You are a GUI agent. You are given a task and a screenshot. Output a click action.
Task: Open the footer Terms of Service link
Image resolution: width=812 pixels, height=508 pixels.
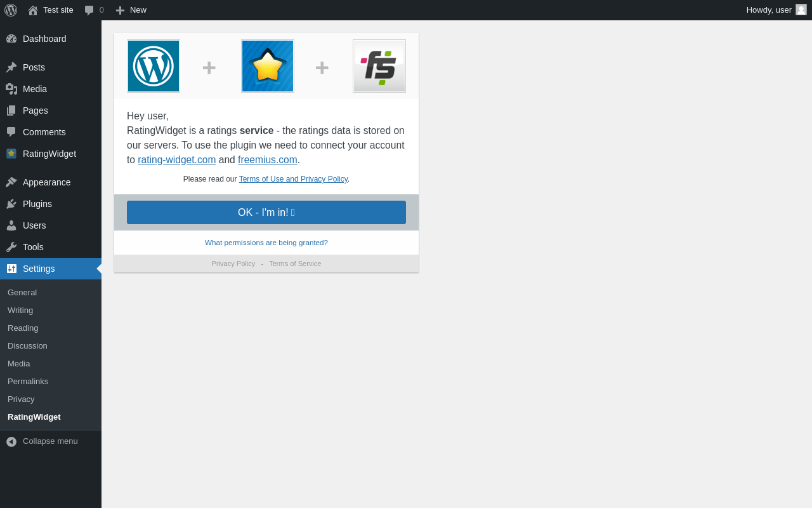(x=295, y=264)
